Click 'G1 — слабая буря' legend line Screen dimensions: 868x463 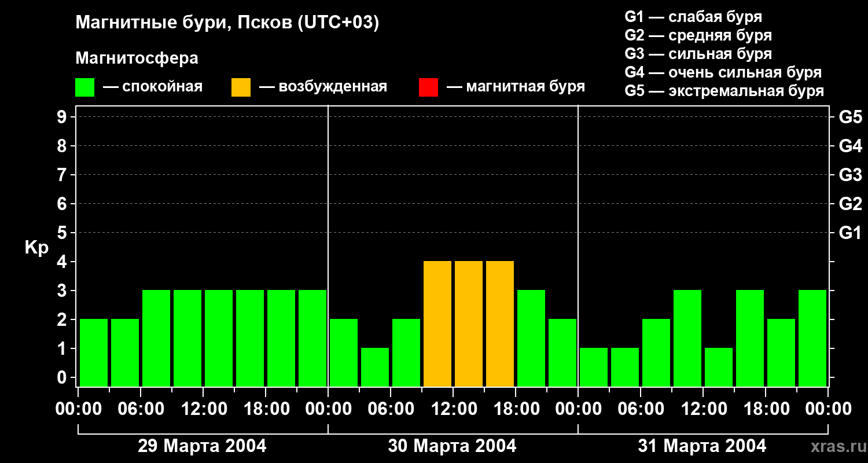[x=693, y=16]
